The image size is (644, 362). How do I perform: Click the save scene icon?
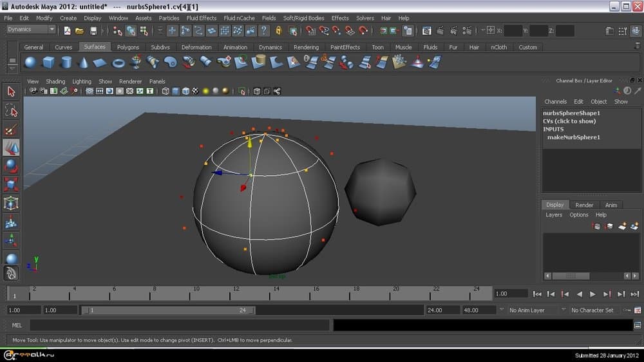(x=94, y=30)
